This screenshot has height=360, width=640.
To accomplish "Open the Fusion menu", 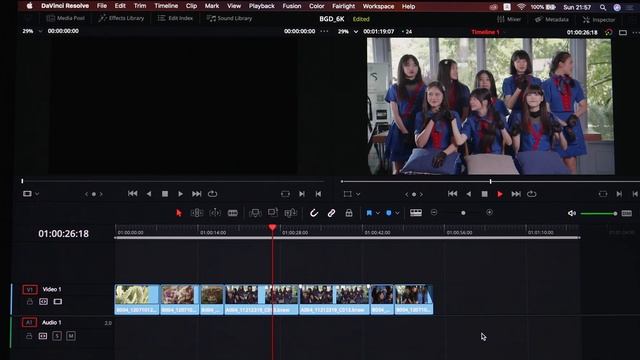I will [291, 6].
